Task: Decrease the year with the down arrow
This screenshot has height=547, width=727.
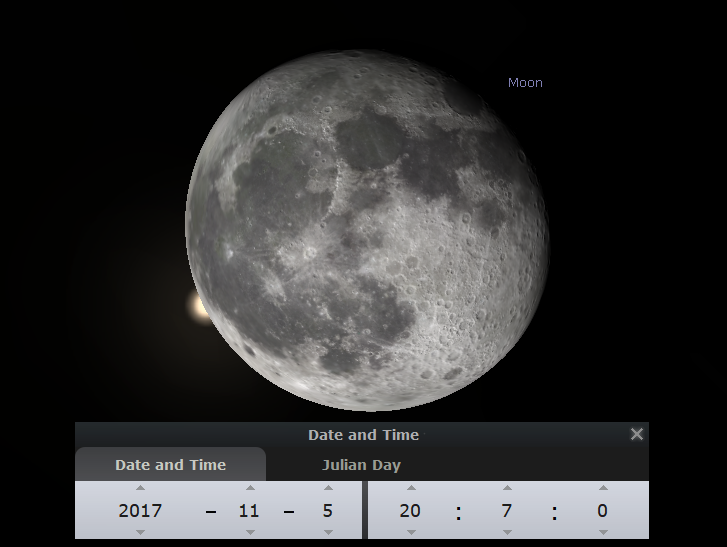Action: [140, 532]
